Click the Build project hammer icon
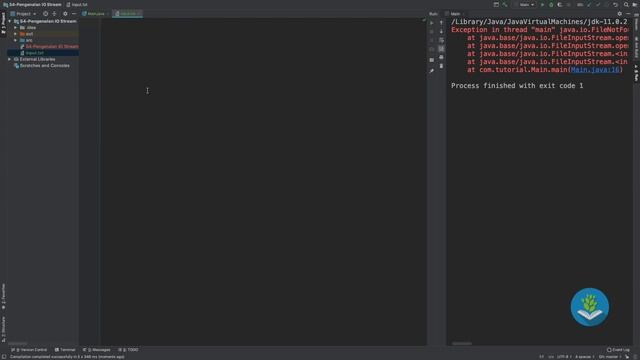This screenshot has height=360, width=640. pyautogui.click(x=505, y=4)
